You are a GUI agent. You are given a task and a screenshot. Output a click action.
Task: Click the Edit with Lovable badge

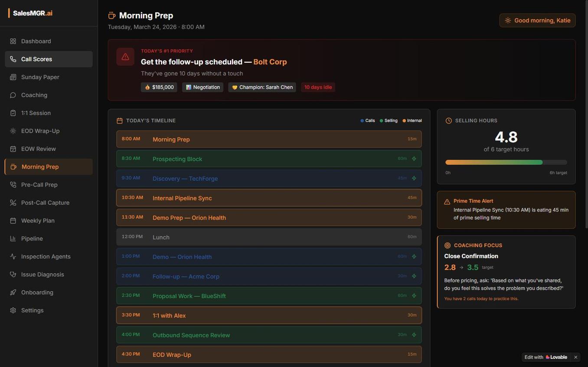(546, 357)
